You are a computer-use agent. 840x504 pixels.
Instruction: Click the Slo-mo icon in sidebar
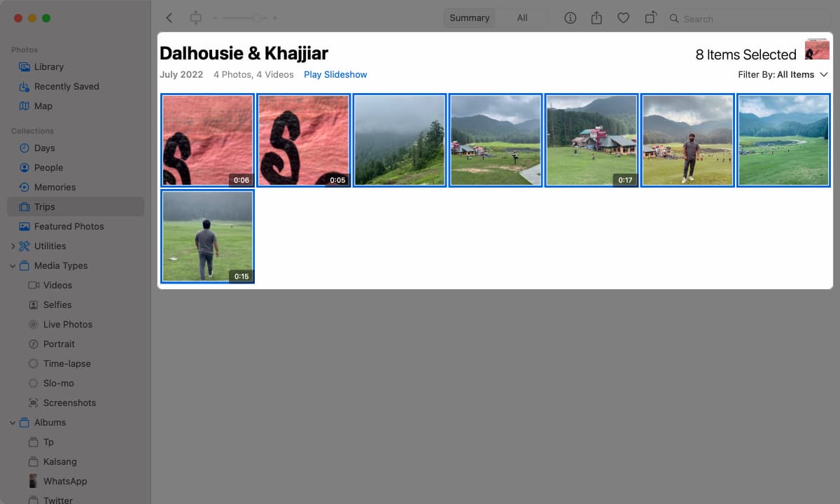click(x=33, y=384)
